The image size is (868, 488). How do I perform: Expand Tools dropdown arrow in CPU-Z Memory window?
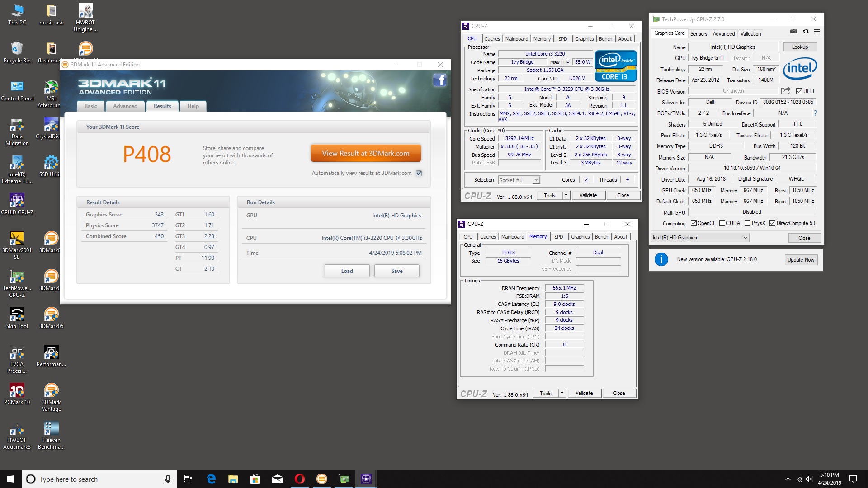click(562, 393)
